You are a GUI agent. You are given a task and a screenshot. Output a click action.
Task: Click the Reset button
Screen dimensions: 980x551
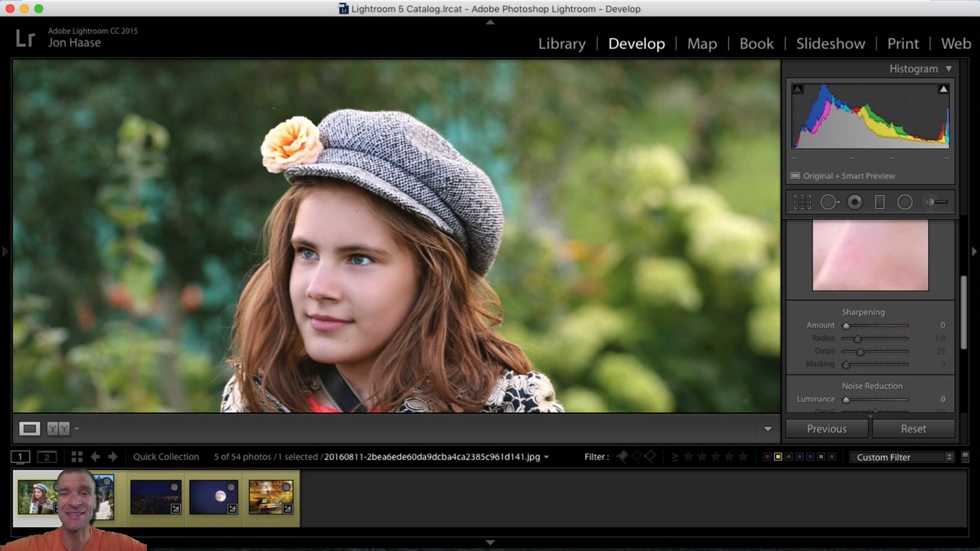(913, 429)
